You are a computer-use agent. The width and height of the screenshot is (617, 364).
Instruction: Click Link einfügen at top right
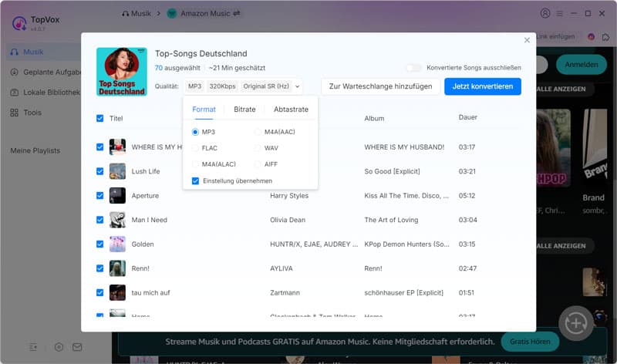555,36
